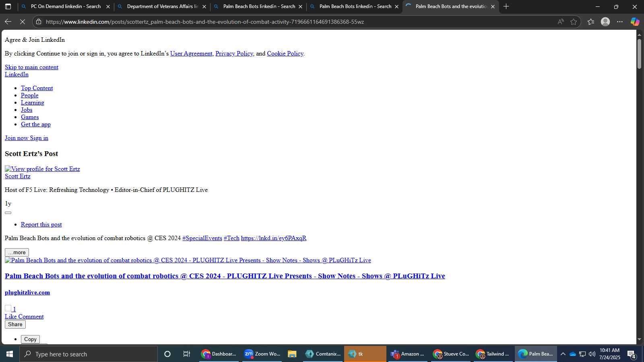
Task: Click the scrollbar down arrow
Action: (639, 339)
